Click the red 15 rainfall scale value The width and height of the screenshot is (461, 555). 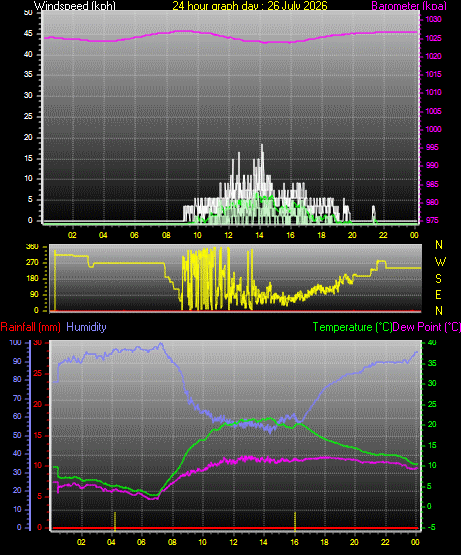[38, 436]
